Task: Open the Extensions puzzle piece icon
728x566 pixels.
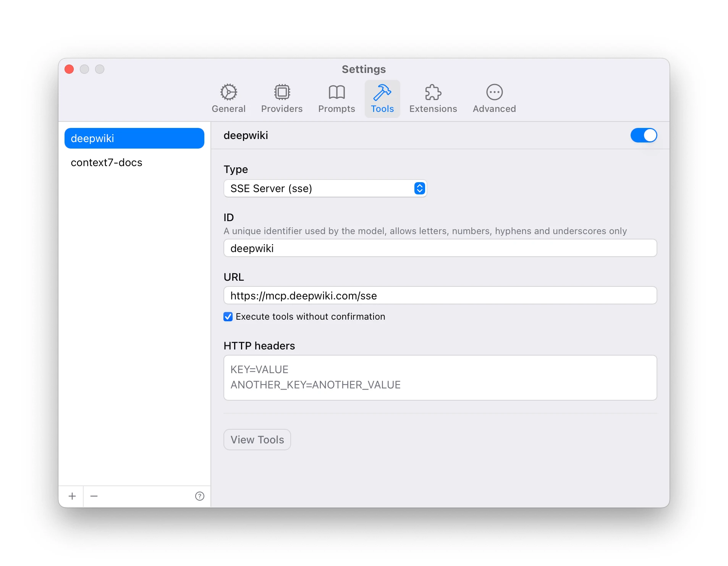Action: point(433,92)
